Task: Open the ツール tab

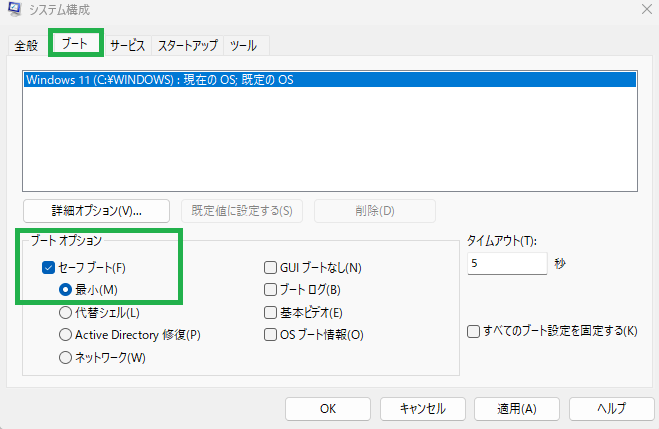Action: point(244,45)
